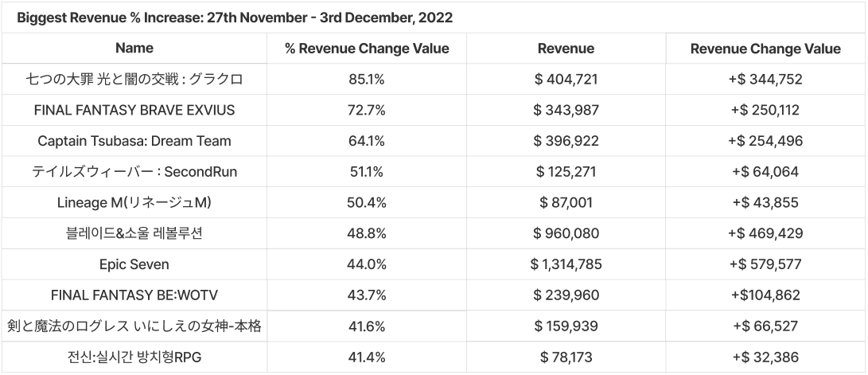Select the '블레이드&소울 레볼루션' name cell
The height and width of the screenshot is (375, 868).
pos(134,233)
